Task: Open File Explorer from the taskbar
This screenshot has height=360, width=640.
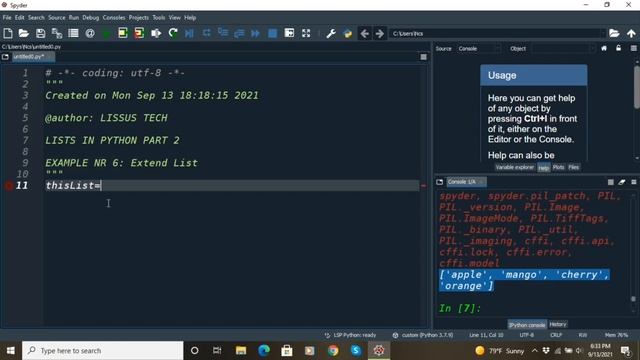Action: [x=241, y=351]
